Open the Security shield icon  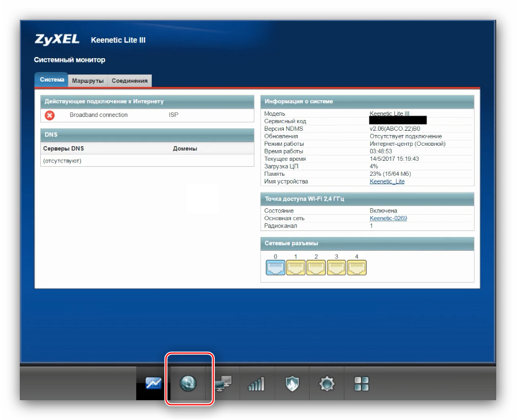click(x=292, y=383)
